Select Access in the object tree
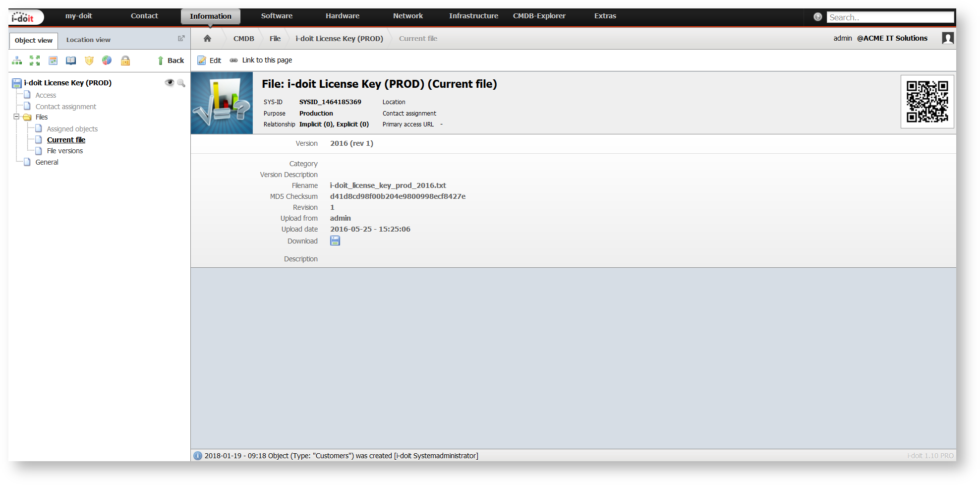 pos(46,95)
